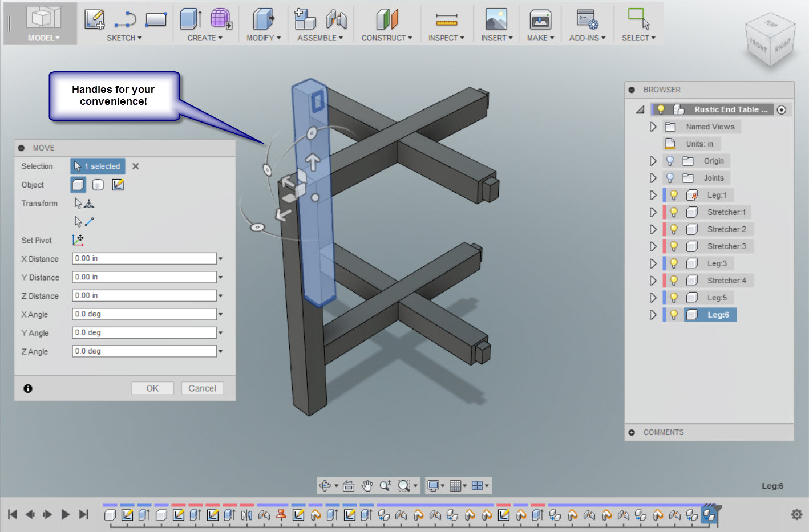809x532 pixels.
Task: Activate the Pan tool on the navigation bar
Action: (x=367, y=485)
